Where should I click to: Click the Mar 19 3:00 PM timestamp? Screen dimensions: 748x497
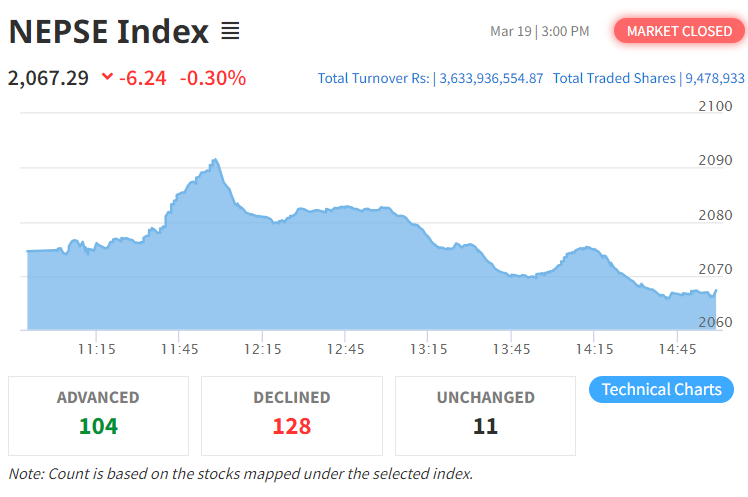click(539, 31)
